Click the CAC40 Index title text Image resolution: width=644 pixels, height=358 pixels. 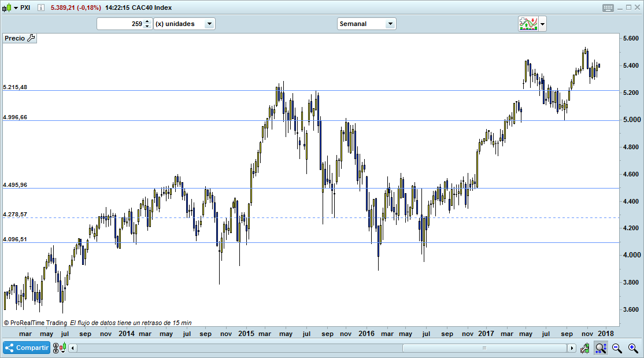click(x=151, y=8)
